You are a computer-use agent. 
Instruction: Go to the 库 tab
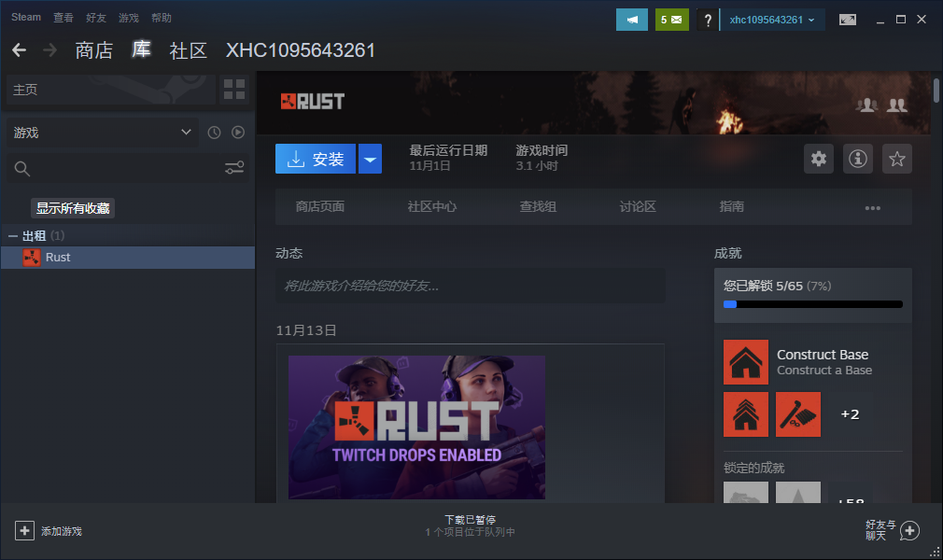click(141, 49)
